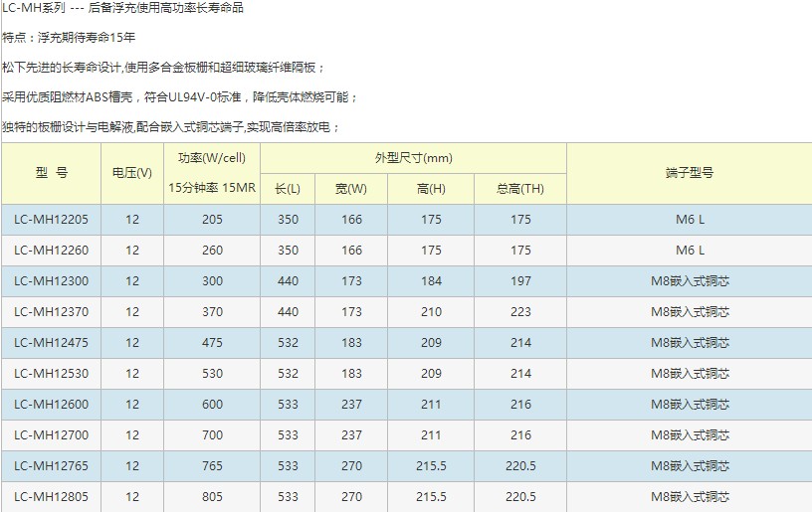Click height 215.5 in LC-MH12765 row
812x512 pixels.
pyautogui.click(x=431, y=465)
